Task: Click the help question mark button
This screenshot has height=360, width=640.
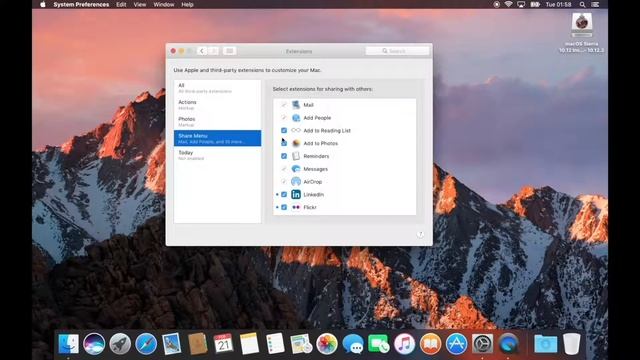Action: coord(420,234)
